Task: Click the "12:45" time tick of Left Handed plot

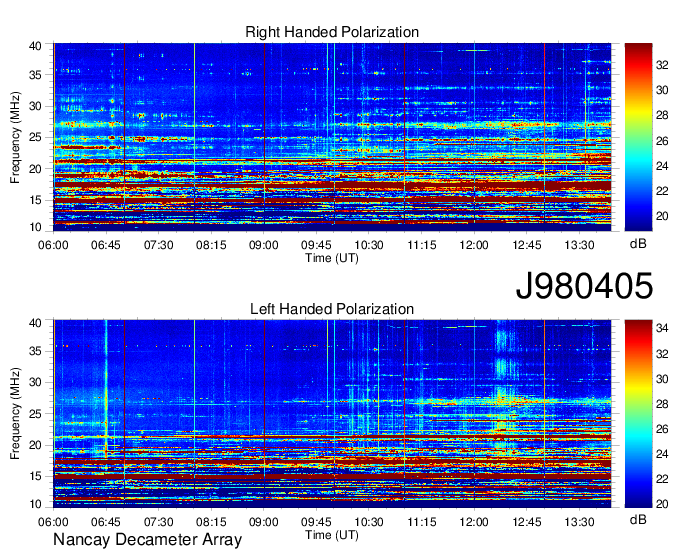Action: [527, 521]
